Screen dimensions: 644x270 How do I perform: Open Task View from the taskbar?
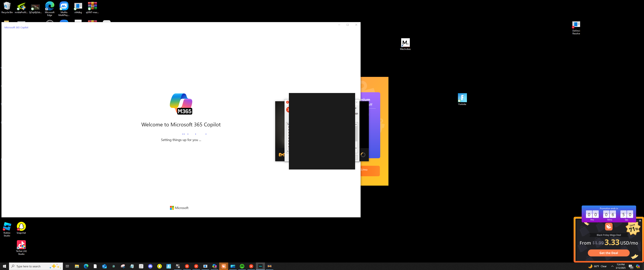tap(67, 266)
